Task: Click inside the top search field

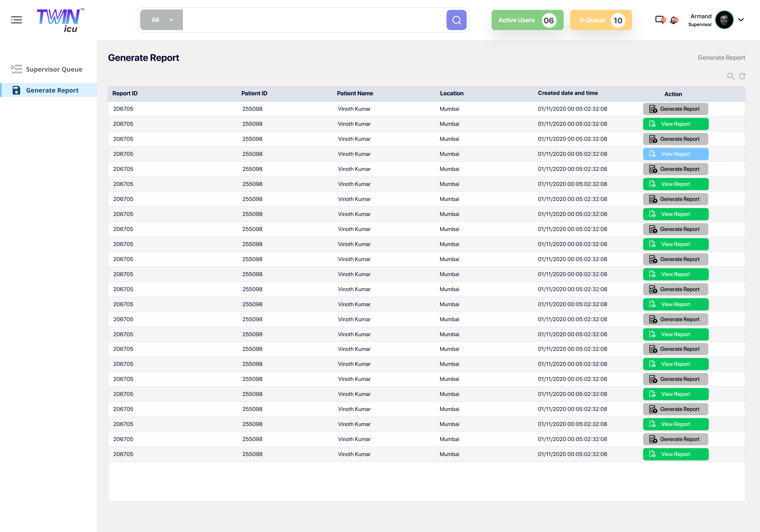Action: click(x=314, y=20)
